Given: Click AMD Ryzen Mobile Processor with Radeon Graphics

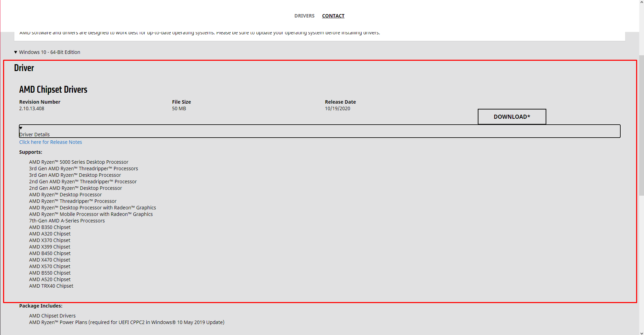Looking at the screenshot, I should (x=91, y=214).
